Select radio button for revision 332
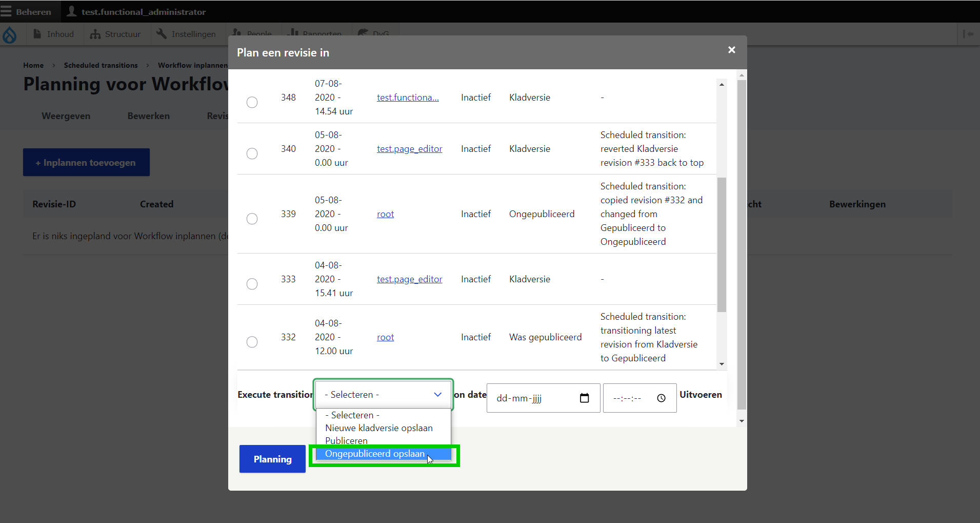 tap(252, 342)
